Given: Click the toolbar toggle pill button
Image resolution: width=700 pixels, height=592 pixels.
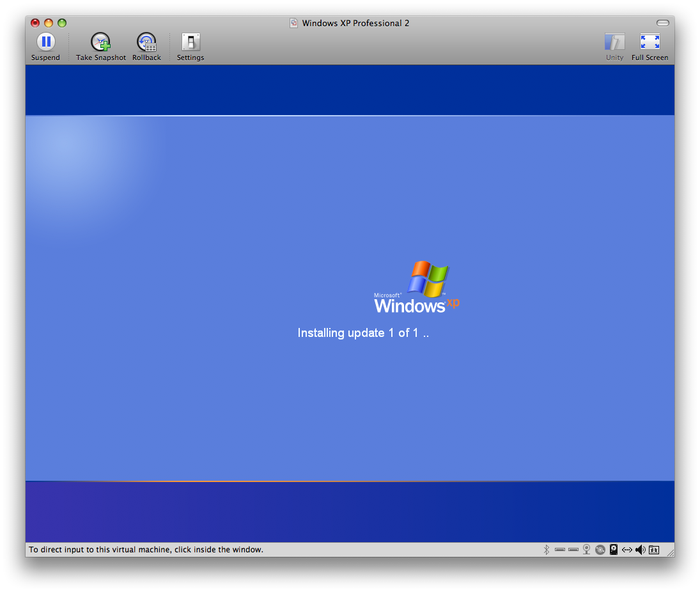Looking at the screenshot, I should click(x=662, y=23).
